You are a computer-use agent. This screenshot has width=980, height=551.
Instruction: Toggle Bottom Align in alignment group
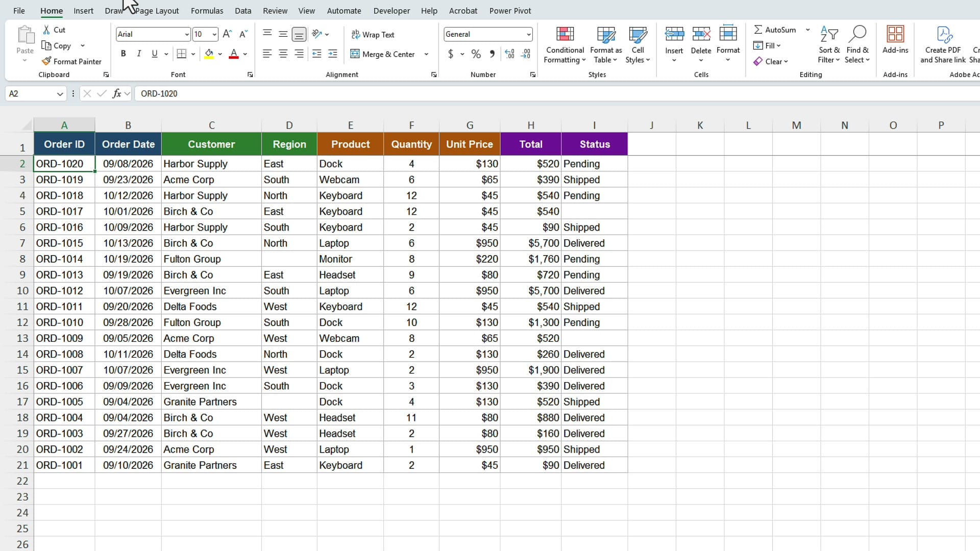pyautogui.click(x=299, y=34)
